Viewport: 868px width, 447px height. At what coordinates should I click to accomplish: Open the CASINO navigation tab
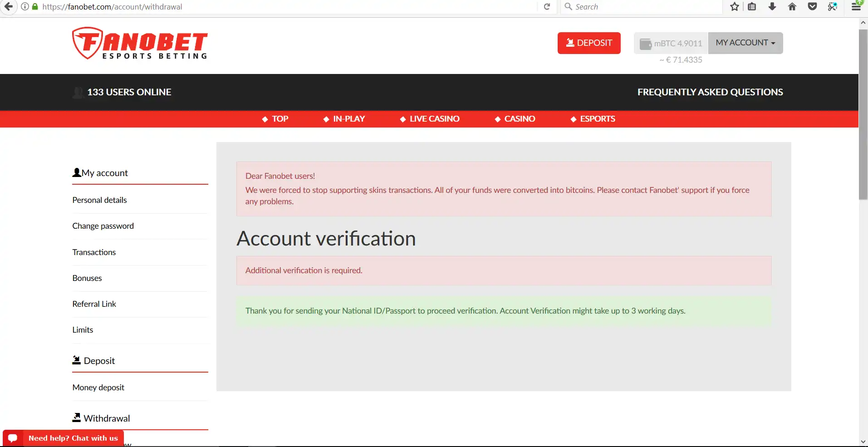tap(515, 119)
